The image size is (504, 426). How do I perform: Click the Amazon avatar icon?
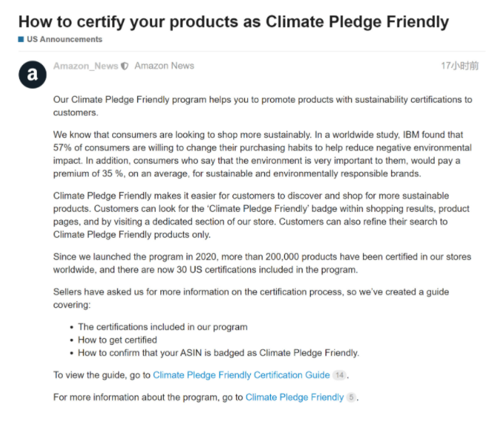(32, 75)
